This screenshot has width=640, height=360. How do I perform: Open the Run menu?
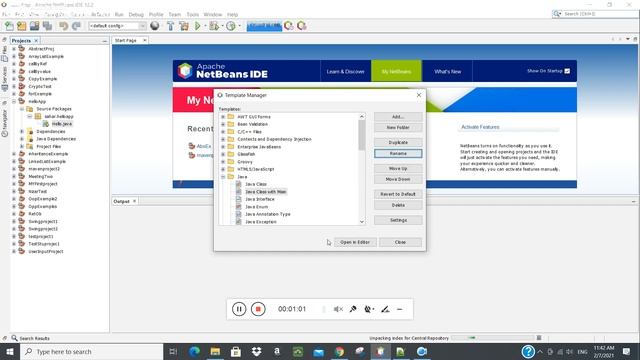point(119,14)
